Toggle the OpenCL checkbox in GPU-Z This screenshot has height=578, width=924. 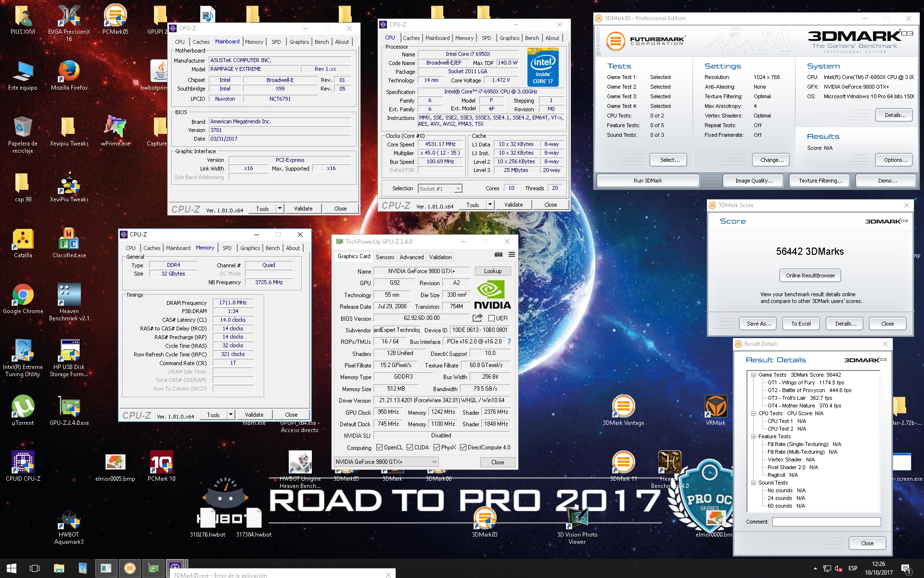(379, 447)
